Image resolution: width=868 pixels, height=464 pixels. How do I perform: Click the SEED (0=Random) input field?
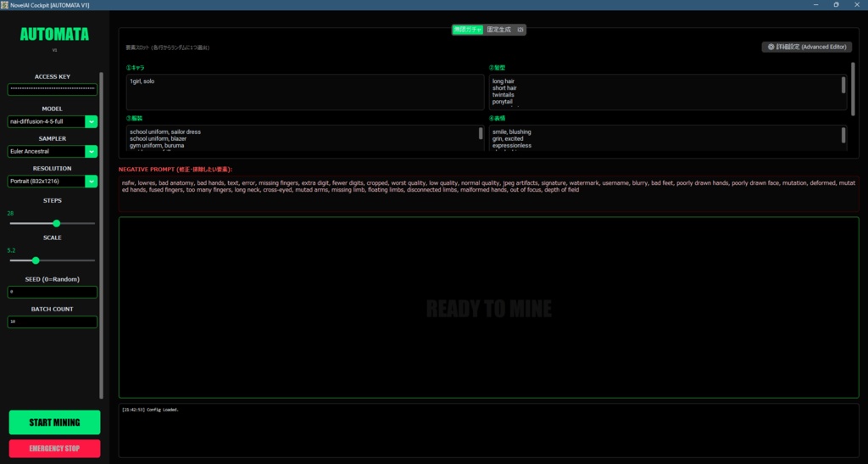point(52,292)
